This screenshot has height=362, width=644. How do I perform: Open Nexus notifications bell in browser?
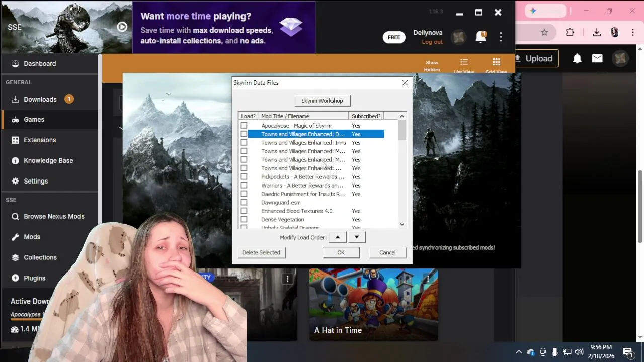click(577, 59)
